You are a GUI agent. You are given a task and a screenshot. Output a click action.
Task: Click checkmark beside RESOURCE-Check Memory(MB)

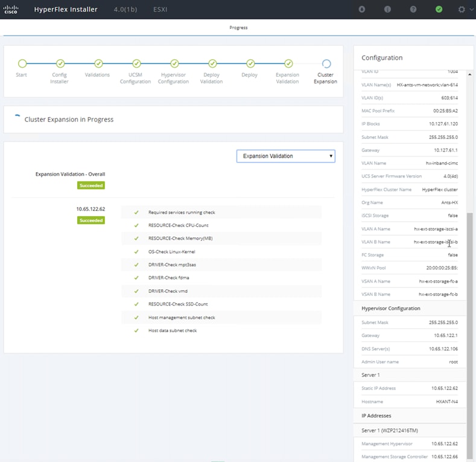pos(136,239)
